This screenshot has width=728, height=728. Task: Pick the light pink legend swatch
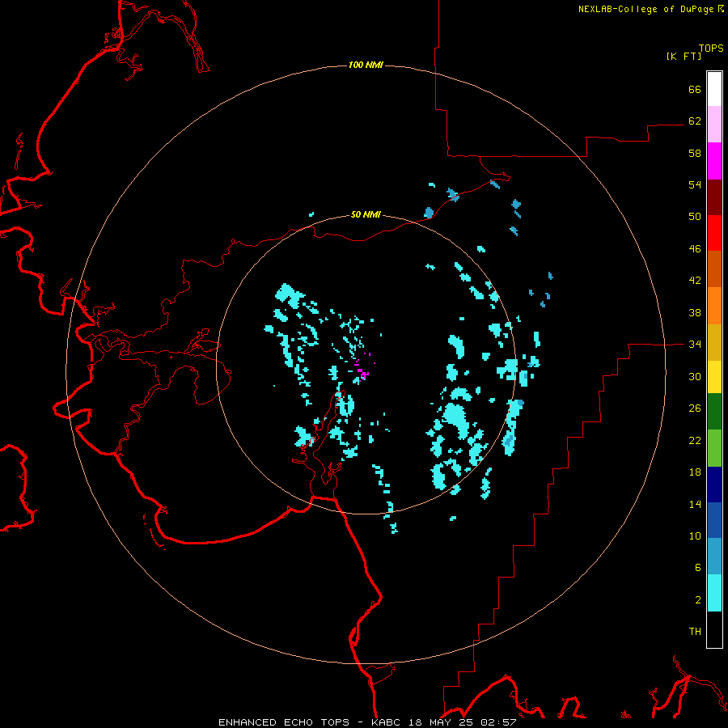714,125
